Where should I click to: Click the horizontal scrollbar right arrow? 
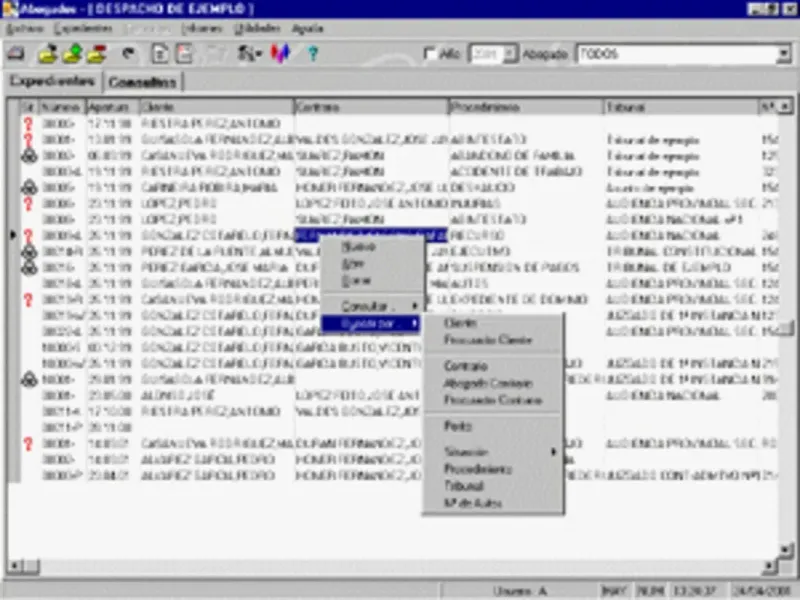[770, 565]
